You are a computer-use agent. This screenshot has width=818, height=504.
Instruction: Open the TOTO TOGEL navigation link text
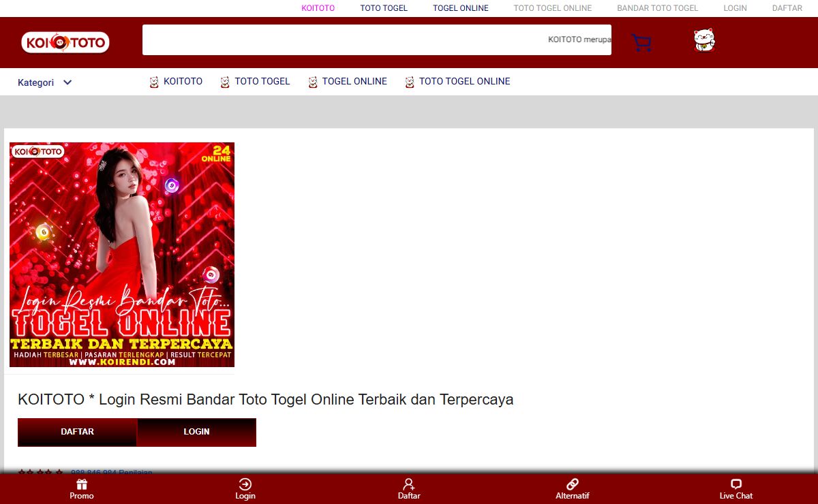pos(262,81)
